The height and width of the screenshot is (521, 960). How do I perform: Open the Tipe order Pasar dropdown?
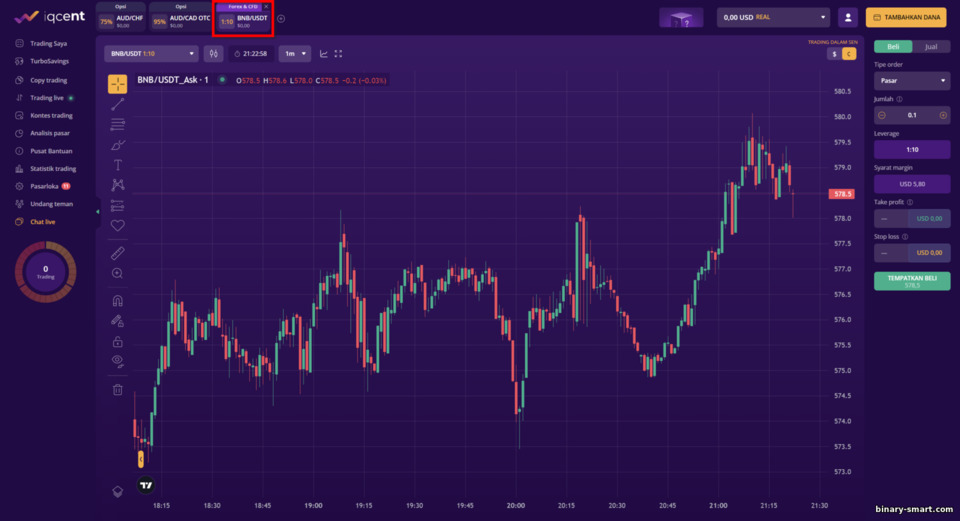[x=912, y=80]
